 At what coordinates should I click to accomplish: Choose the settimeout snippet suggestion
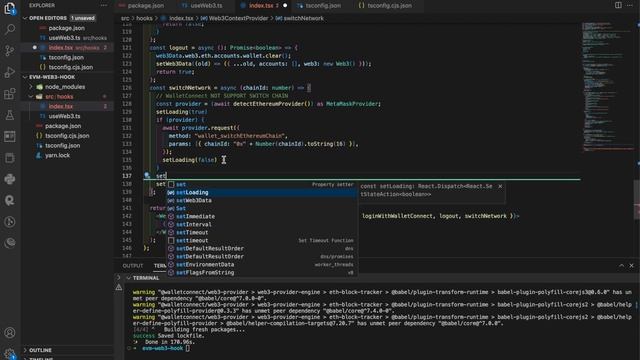(261, 240)
